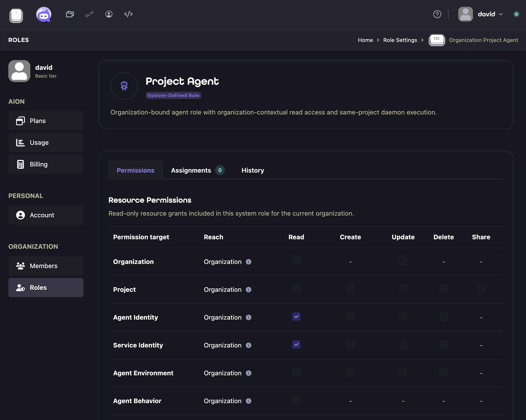Click the Billing calculator icon
Screen dimensions: 526x420
coord(21,164)
